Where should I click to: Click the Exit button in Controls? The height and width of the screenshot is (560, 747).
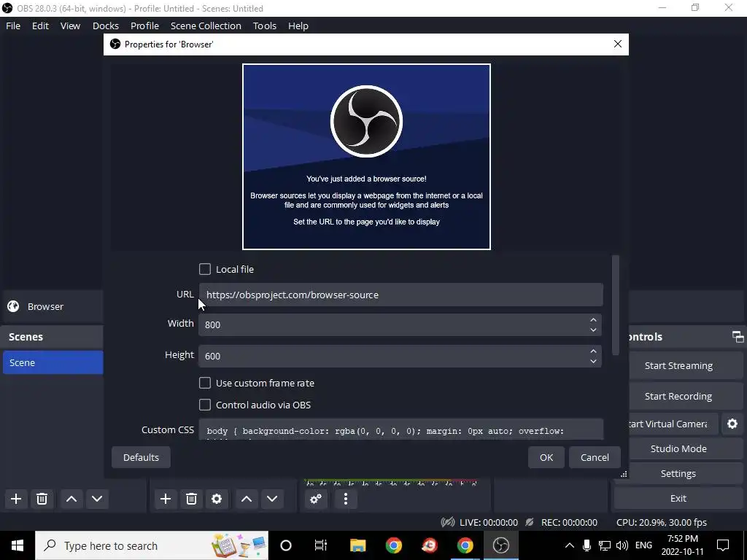coord(678,498)
